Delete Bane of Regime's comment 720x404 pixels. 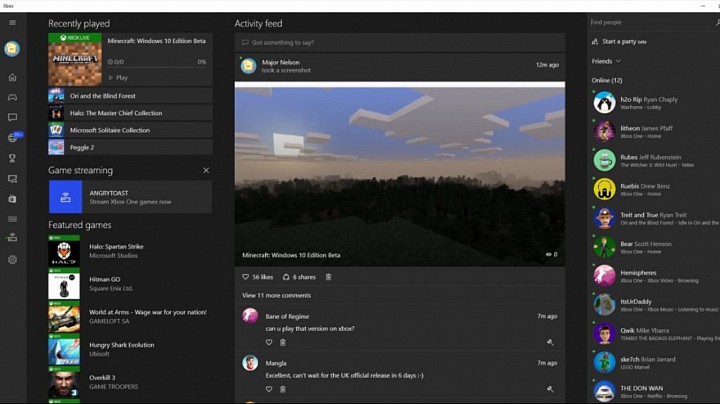tap(283, 342)
